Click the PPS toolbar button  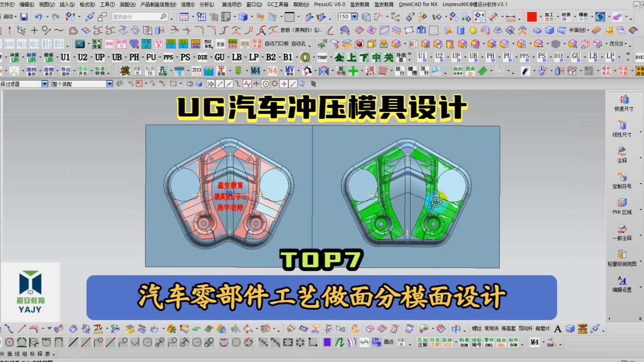[x=168, y=57]
